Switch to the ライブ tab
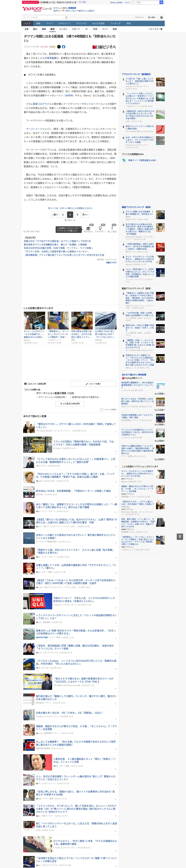The image size is (186, 868). 49,24
